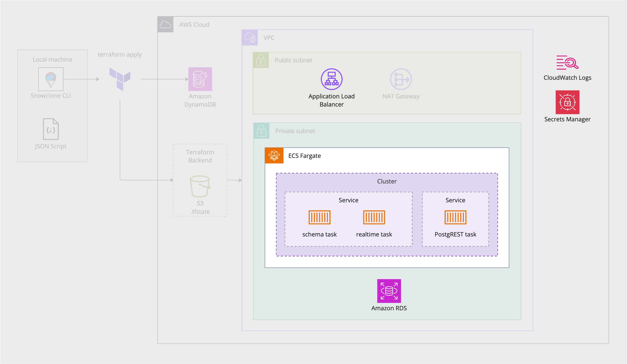Click the "realtime task" label
This screenshot has height=364, width=627.
pyautogui.click(x=374, y=234)
